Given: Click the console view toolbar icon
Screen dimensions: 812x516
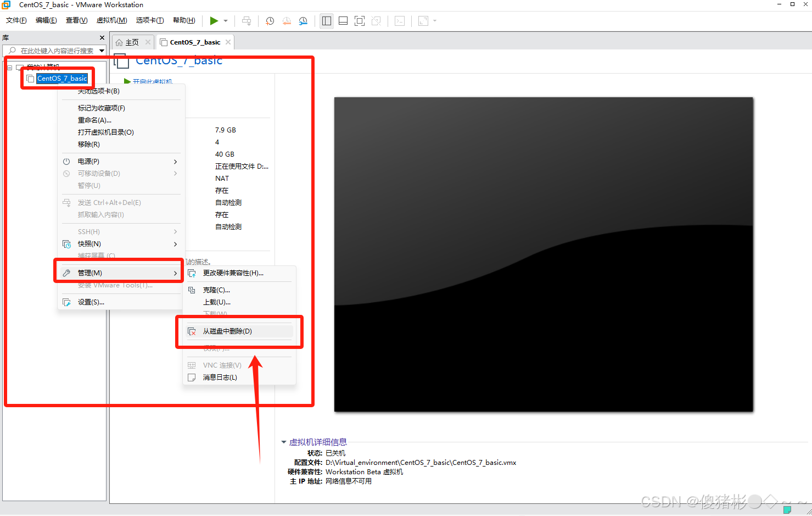Looking at the screenshot, I should pos(400,21).
